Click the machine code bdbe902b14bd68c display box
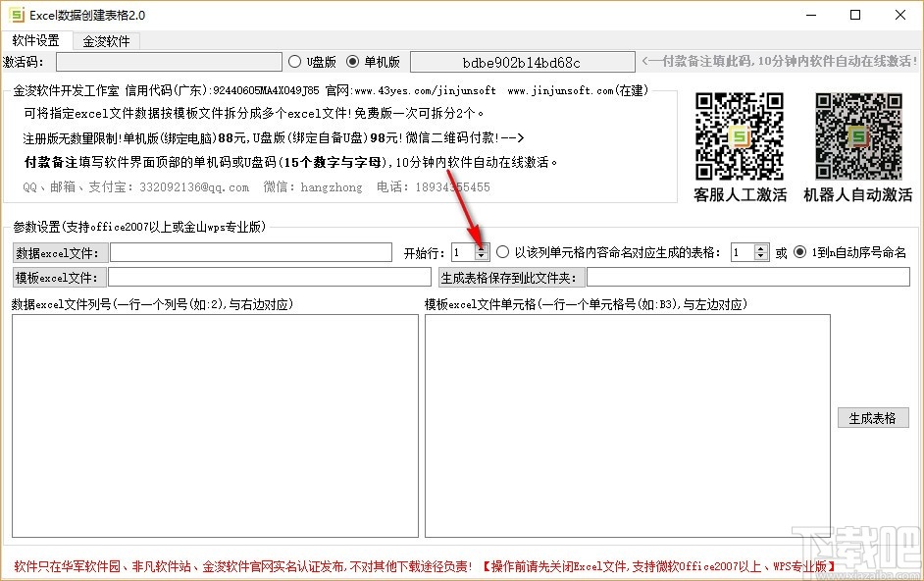 click(x=522, y=61)
